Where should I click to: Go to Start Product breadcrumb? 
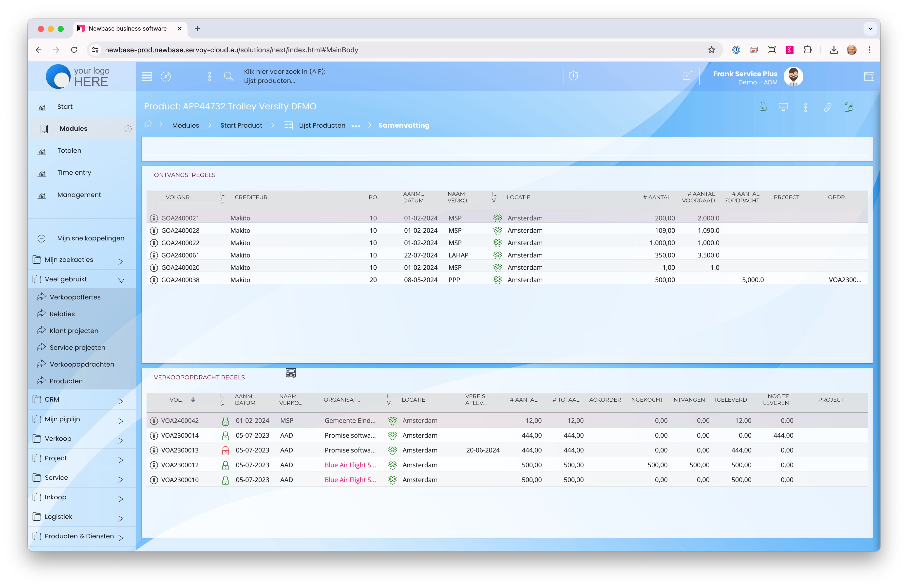(241, 125)
